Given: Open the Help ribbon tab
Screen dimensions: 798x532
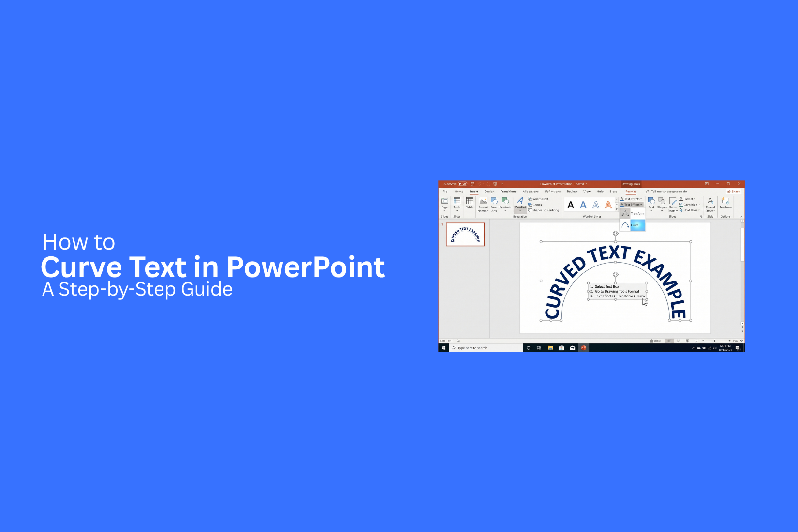Looking at the screenshot, I should click(x=600, y=192).
